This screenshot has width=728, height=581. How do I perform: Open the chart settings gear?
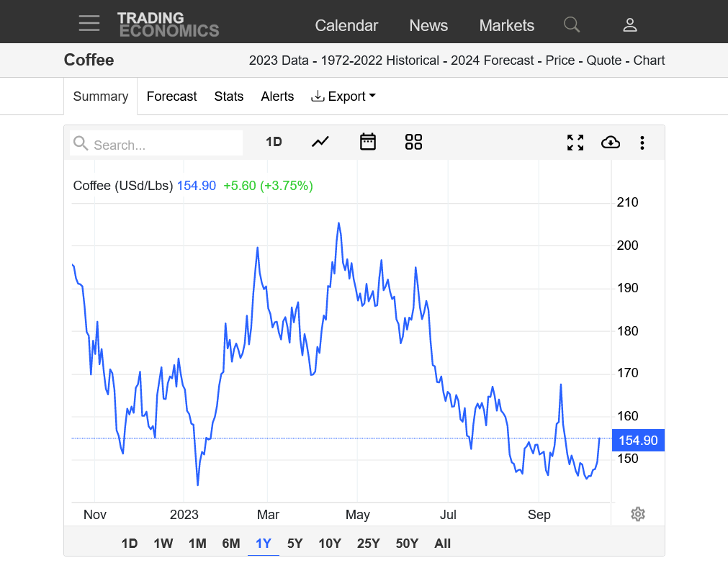click(637, 514)
